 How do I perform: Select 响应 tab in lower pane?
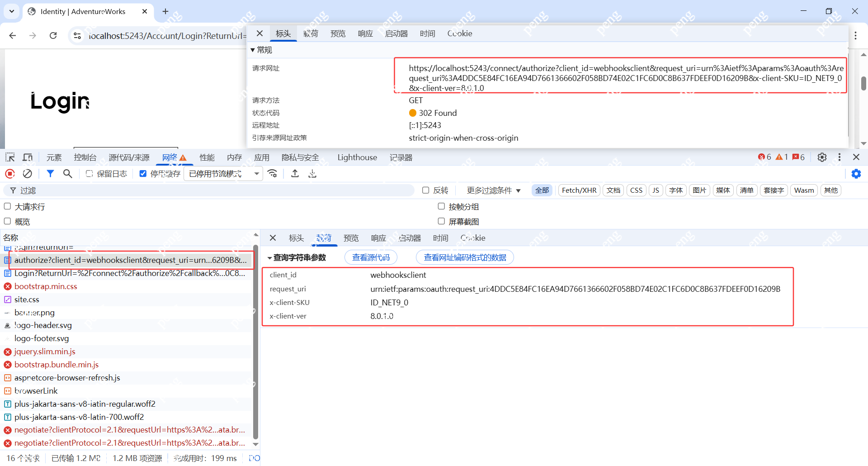click(378, 238)
